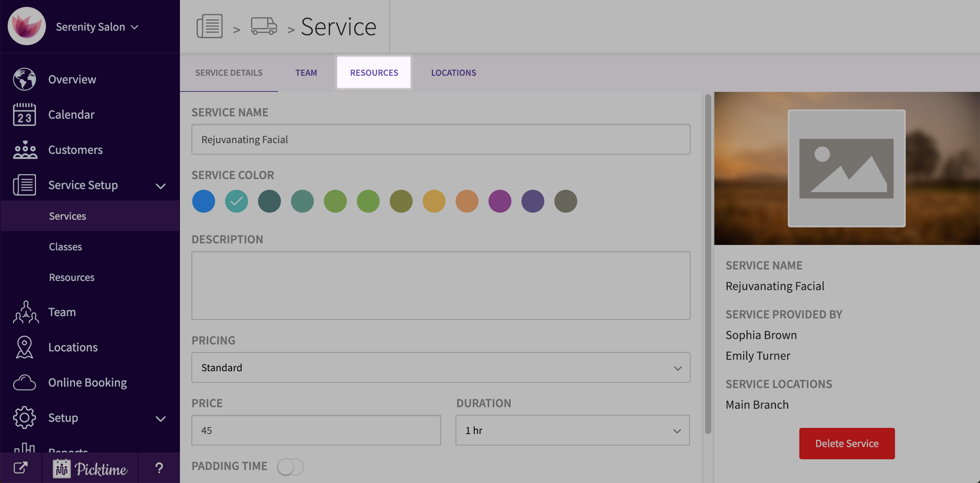This screenshot has height=483, width=980.
Task: Enable the Padding Time toggle
Action: click(x=290, y=467)
